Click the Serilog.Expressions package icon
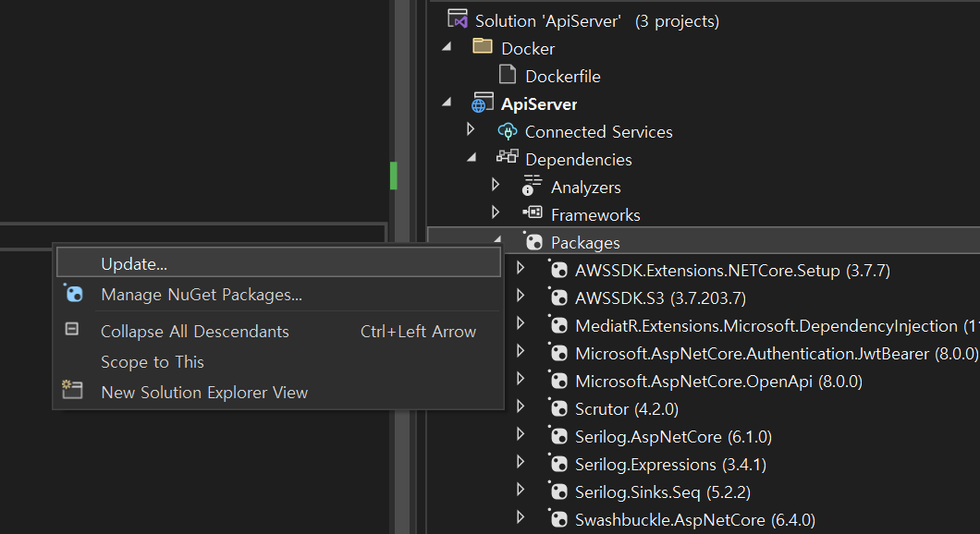 click(x=557, y=463)
